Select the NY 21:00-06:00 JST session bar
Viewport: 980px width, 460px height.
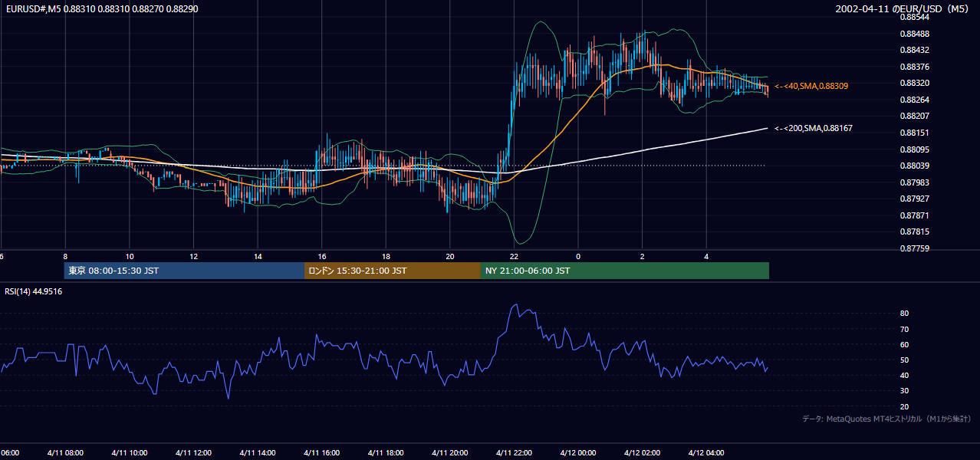pos(625,271)
